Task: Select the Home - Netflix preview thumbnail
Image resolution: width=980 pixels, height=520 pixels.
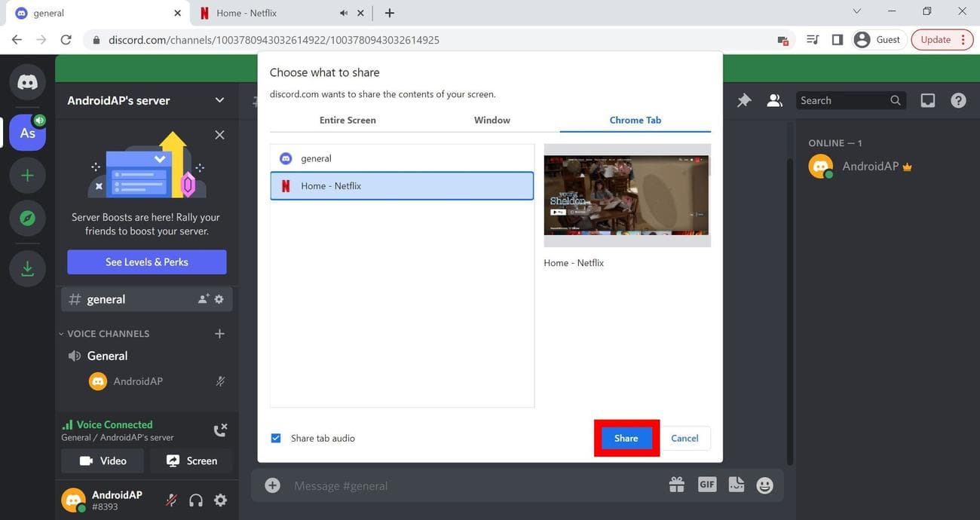Action: [626, 195]
